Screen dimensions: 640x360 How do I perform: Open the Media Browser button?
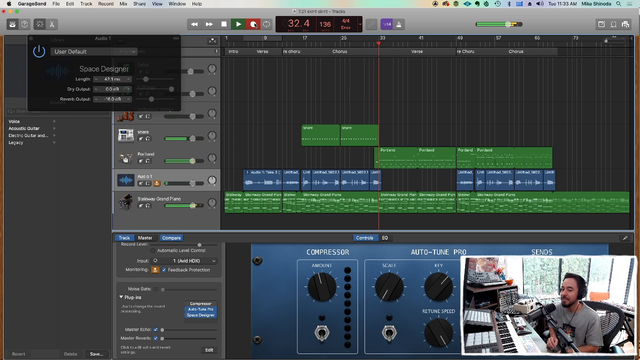click(x=625, y=24)
